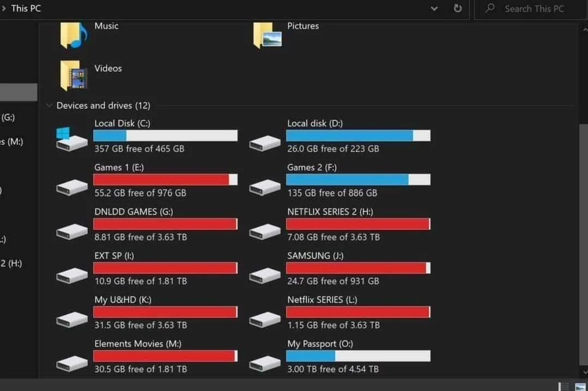Collapse the Devices and drives group

(49, 105)
